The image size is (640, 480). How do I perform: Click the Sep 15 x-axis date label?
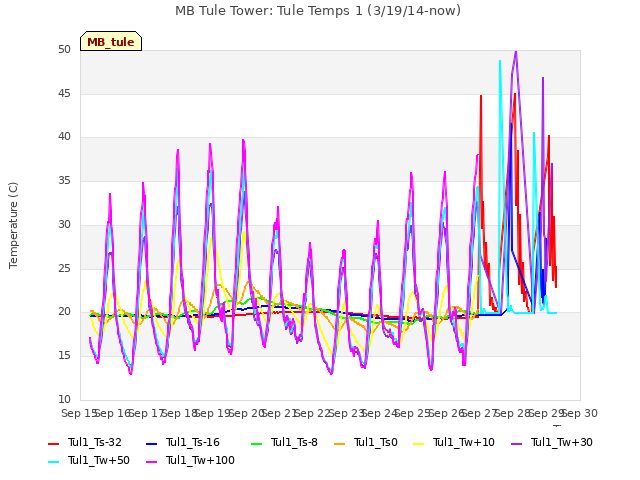click(x=79, y=413)
